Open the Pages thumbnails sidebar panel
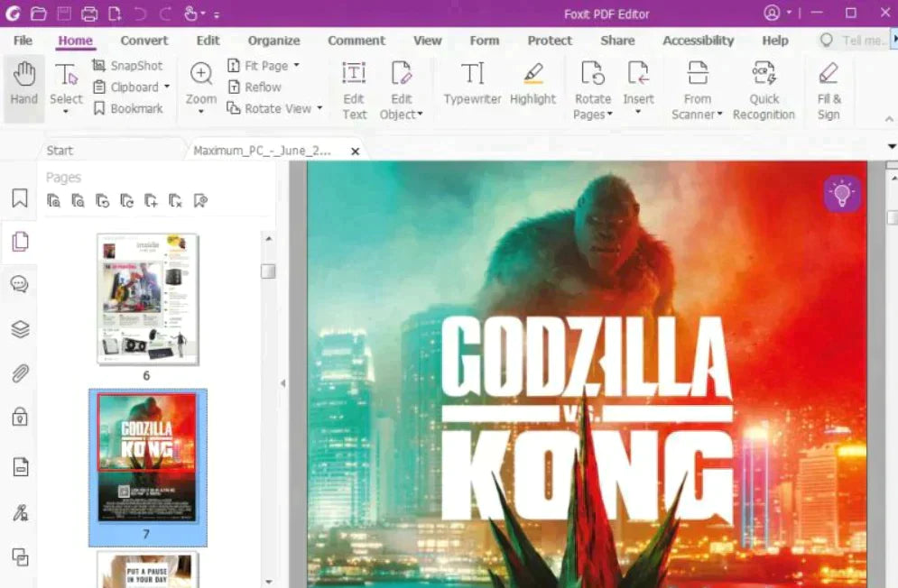 click(x=20, y=242)
